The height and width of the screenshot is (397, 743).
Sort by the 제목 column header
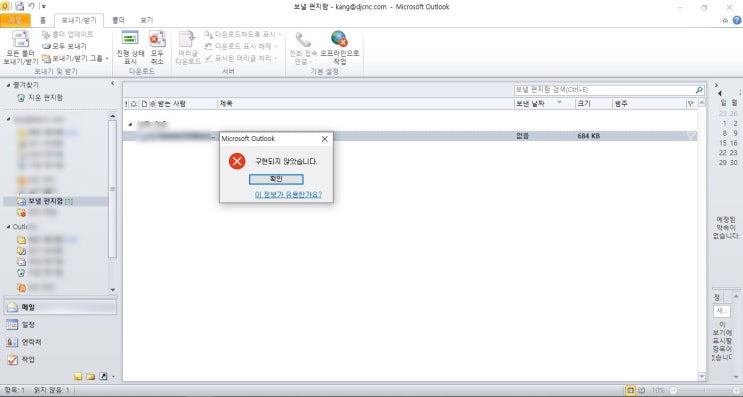[x=366, y=103]
